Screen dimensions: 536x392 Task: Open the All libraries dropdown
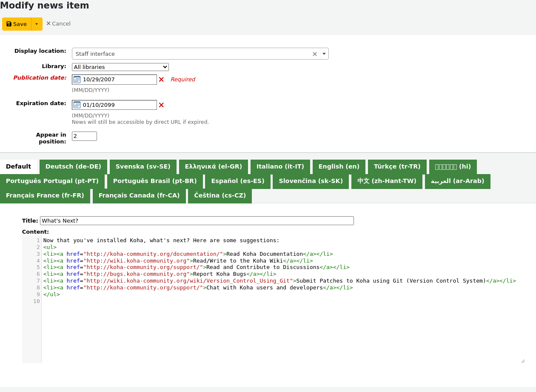pos(120,67)
